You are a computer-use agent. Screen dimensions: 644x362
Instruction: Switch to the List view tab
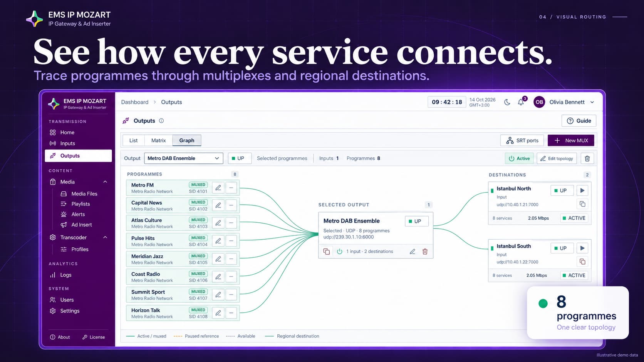click(133, 140)
